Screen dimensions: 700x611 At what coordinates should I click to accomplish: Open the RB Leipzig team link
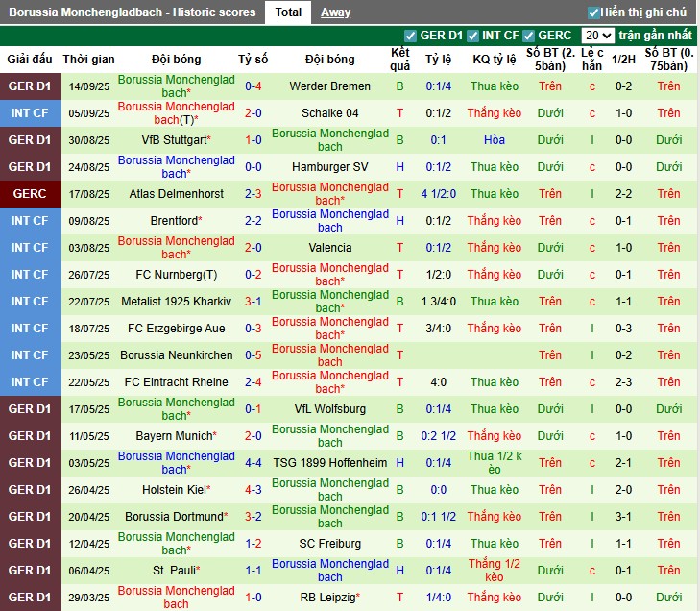click(329, 598)
